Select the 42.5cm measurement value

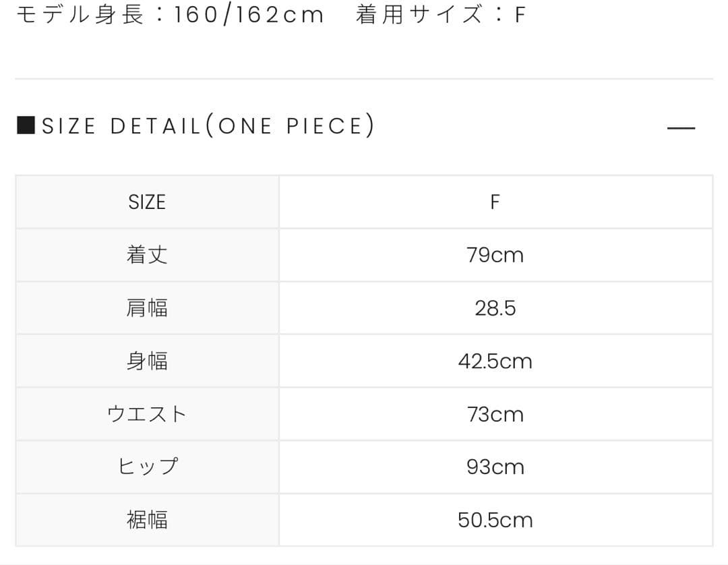click(x=495, y=361)
